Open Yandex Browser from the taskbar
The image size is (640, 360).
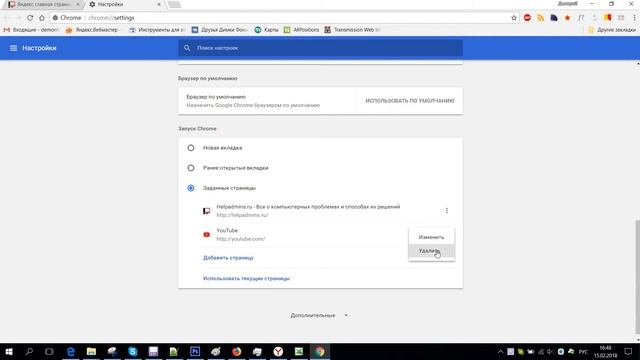click(x=278, y=351)
